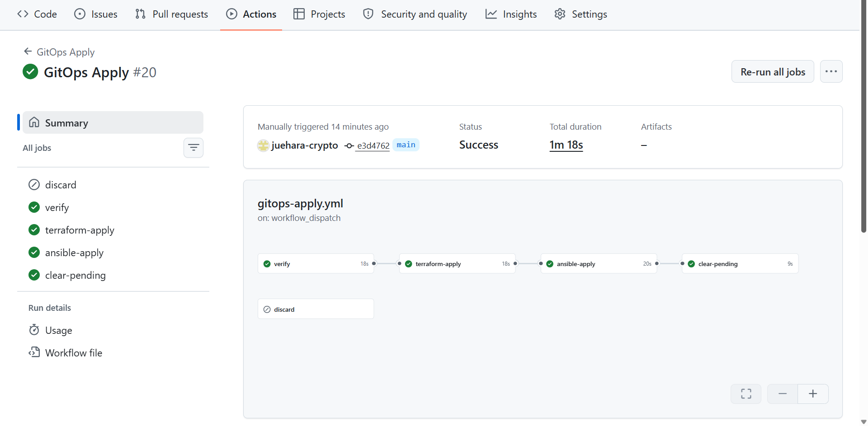Click the verify node in workflow graph
The height and width of the screenshot is (426, 868).
(x=316, y=264)
